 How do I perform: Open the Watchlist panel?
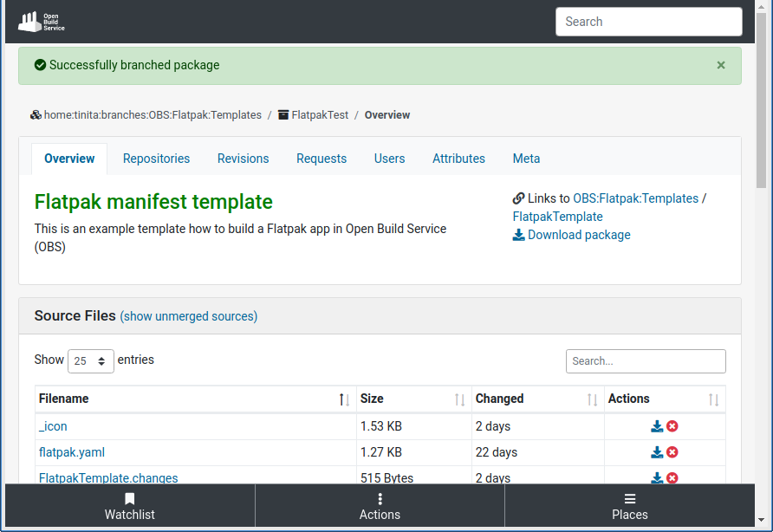point(128,505)
